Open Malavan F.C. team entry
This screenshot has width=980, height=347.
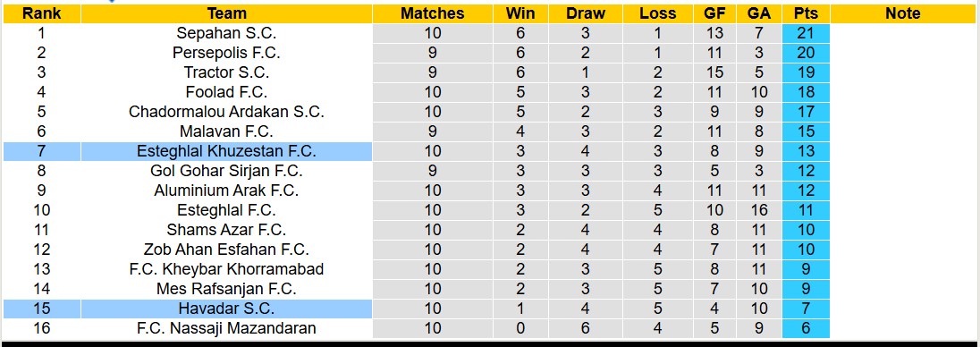pos(226,131)
